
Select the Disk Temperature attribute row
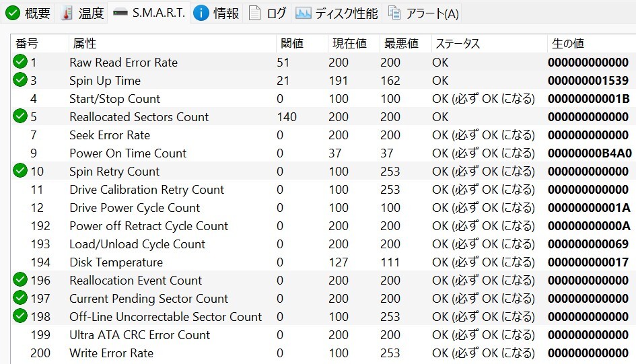pos(116,262)
